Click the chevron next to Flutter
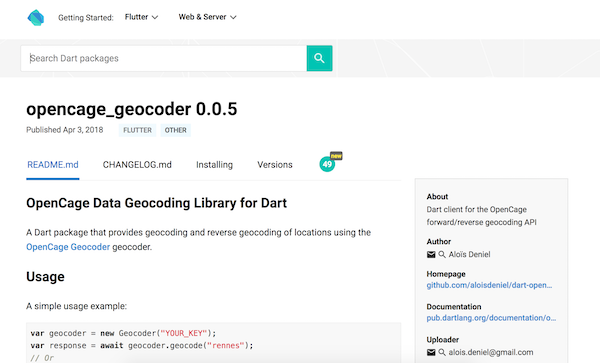600x363 pixels. pos(155,18)
